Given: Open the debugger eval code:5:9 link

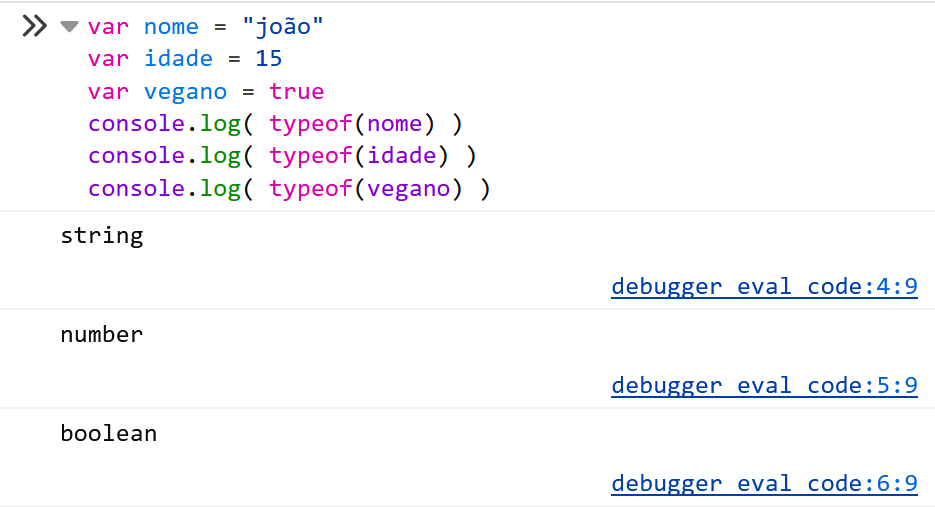Looking at the screenshot, I should (x=764, y=385).
